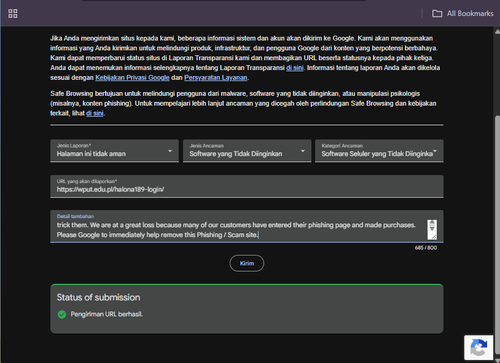Image resolution: width=500 pixels, height=363 pixels.
Task: Open the Safe Browsing policy 'di sini' link
Action: 95,113
